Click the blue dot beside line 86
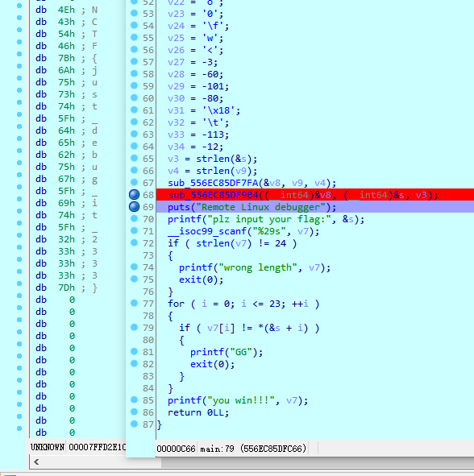 pyautogui.click(x=134, y=412)
